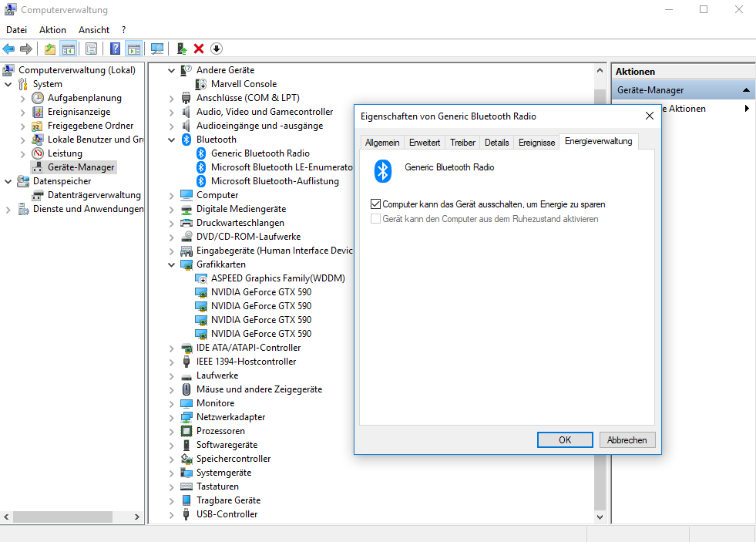Switch to the Erweitert tab
Image resolution: width=756 pixels, height=542 pixels.
pos(425,143)
